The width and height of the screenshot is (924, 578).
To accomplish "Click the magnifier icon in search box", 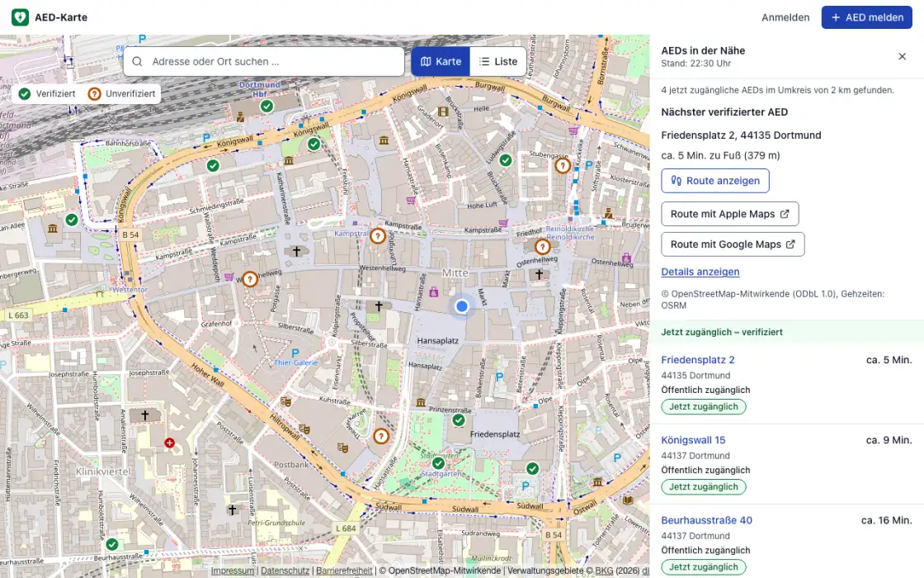I will pyautogui.click(x=137, y=61).
